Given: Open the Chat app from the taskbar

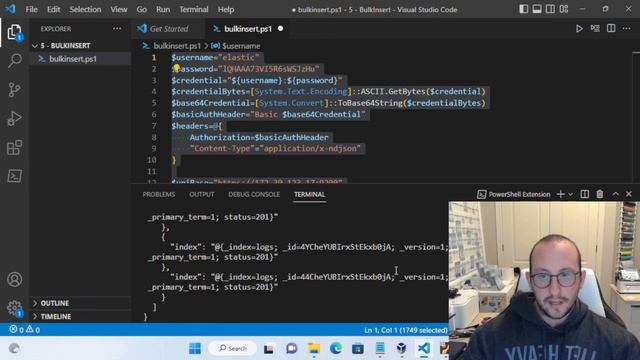Looking at the screenshot, I should pos(291,348).
